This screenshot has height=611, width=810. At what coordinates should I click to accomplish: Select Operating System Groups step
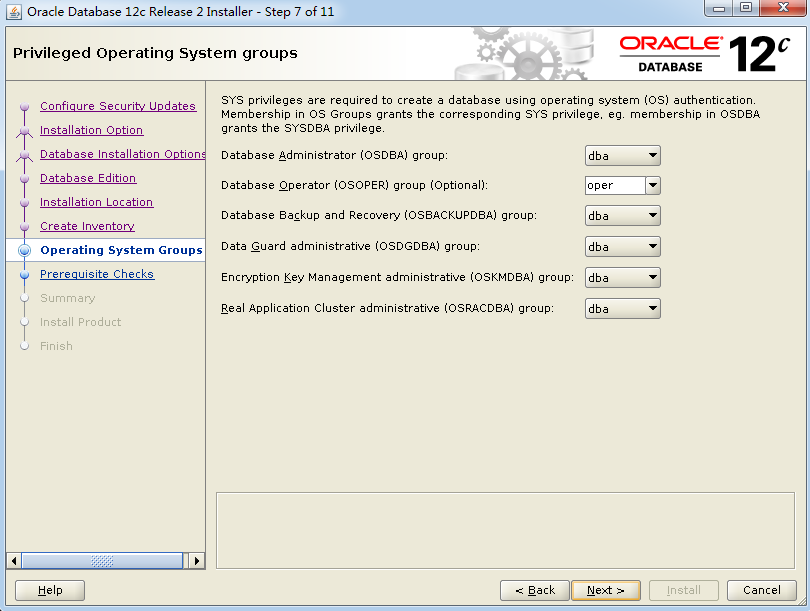coord(121,250)
